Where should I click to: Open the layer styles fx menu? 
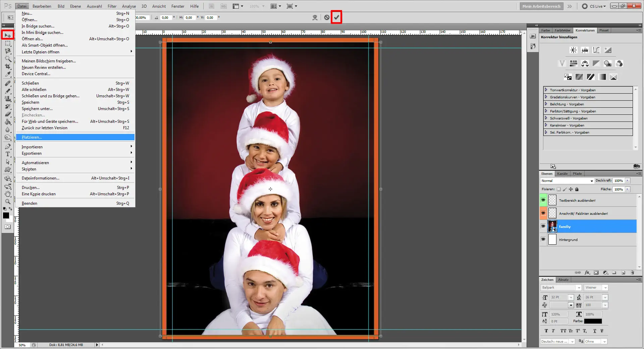point(587,272)
